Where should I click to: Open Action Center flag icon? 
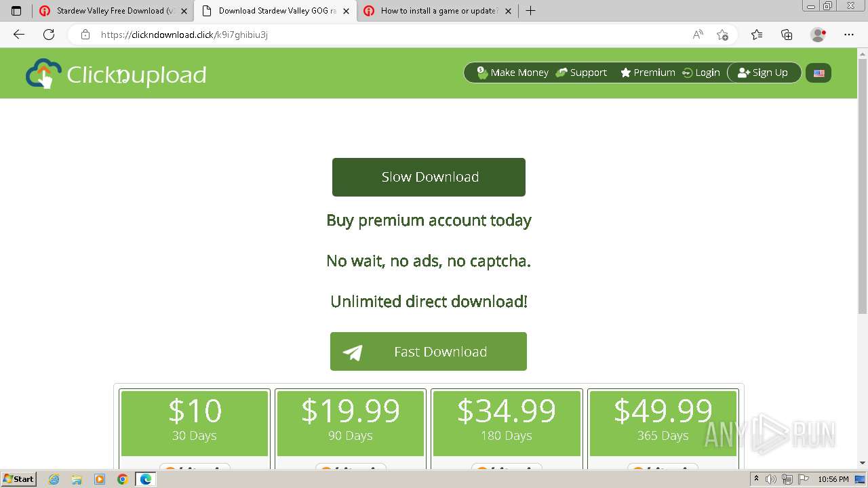(x=803, y=479)
